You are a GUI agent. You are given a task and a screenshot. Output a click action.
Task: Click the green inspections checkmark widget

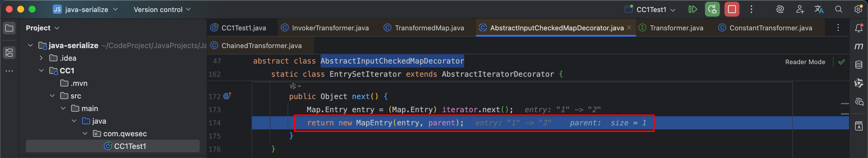tap(841, 62)
